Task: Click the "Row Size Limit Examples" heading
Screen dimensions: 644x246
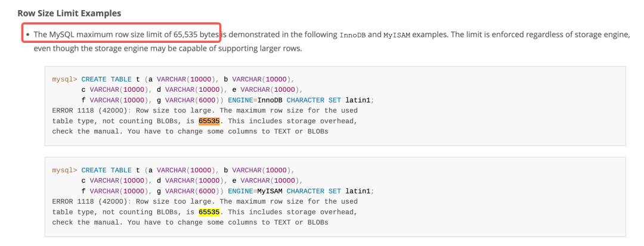Action: click(69, 13)
